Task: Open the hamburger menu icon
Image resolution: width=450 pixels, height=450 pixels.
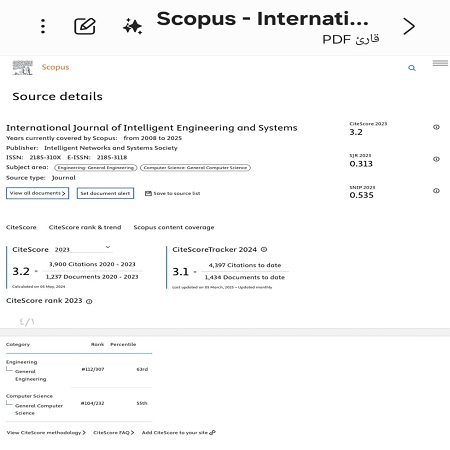Action: pyautogui.click(x=440, y=63)
